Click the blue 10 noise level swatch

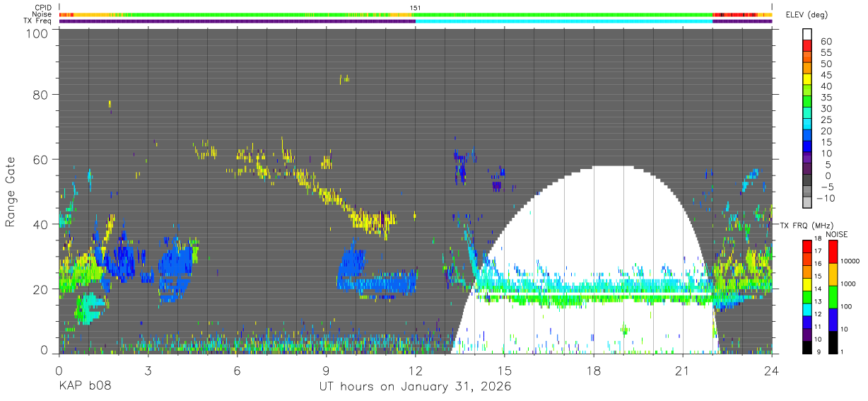coord(833,319)
